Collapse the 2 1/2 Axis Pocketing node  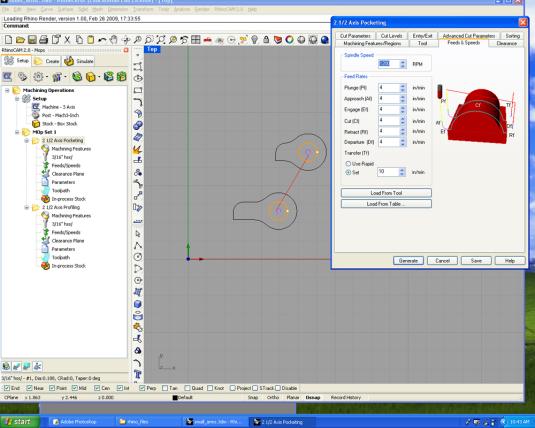coord(27,141)
